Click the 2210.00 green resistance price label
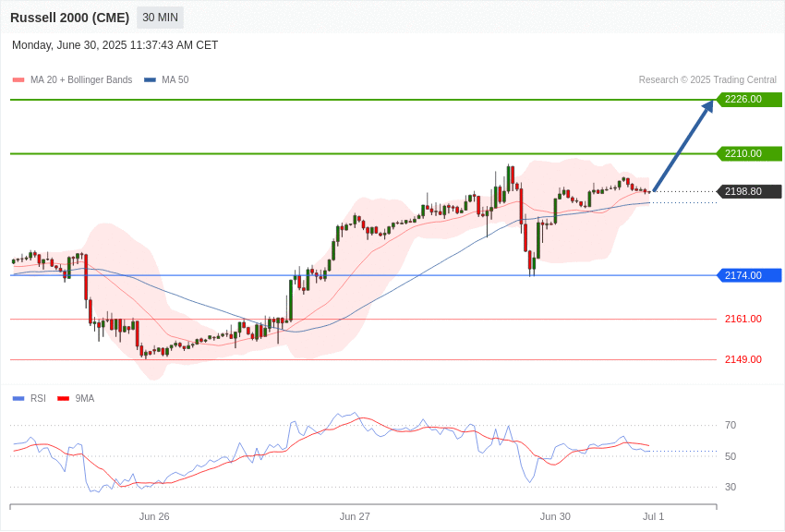 click(750, 153)
